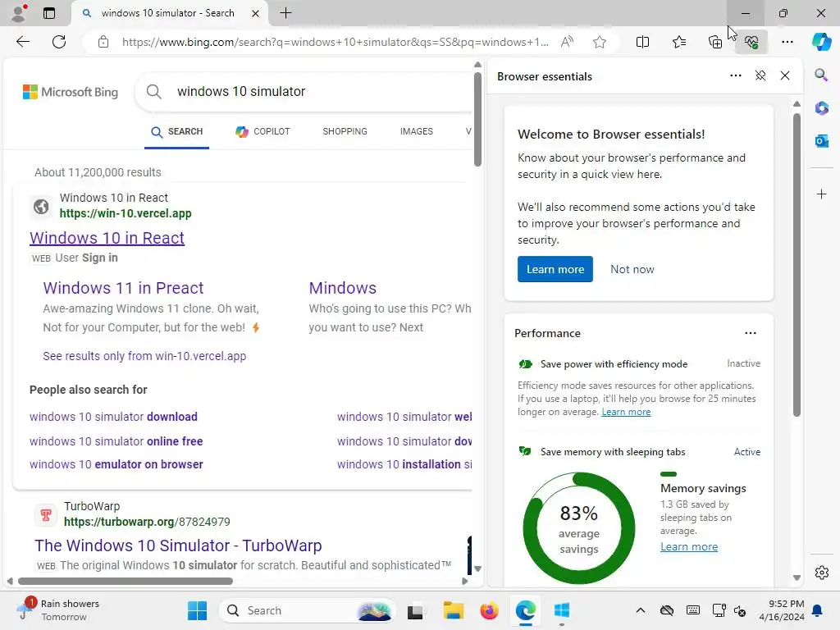Screen dimensions: 840x630
Task: Open Rain showers weather widget
Action: [x=58, y=610]
